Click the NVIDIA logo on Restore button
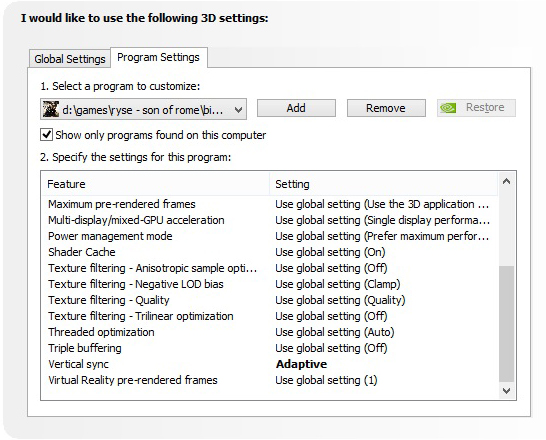 [448, 108]
